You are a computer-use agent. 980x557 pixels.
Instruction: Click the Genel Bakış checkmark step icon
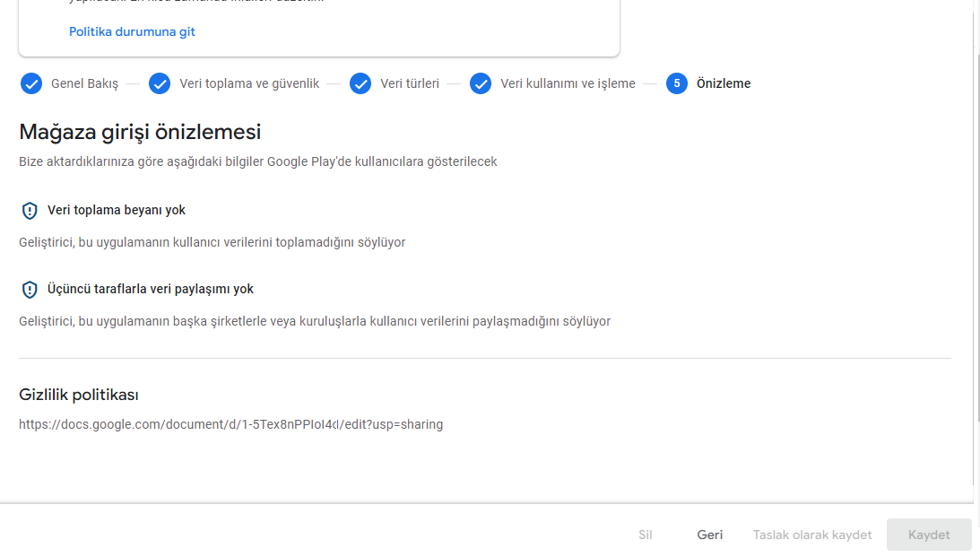pos(31,83)
